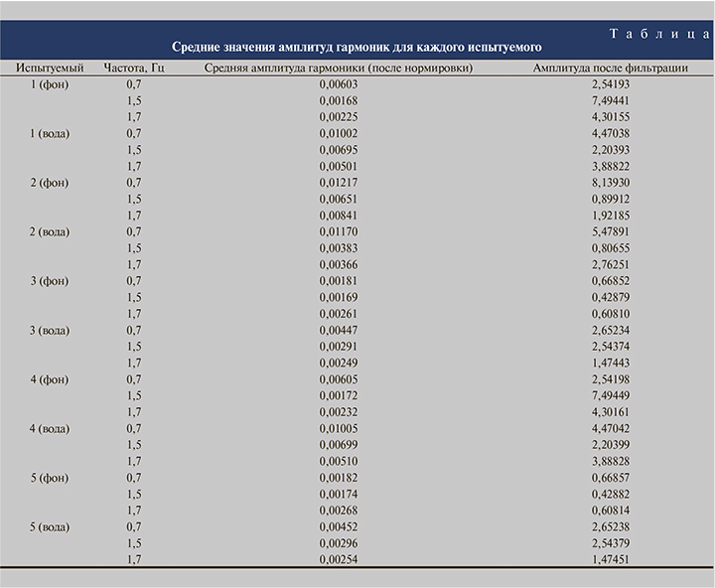
Task: Select the '1 (вода)' row label
Action: [x=50, y=133]
